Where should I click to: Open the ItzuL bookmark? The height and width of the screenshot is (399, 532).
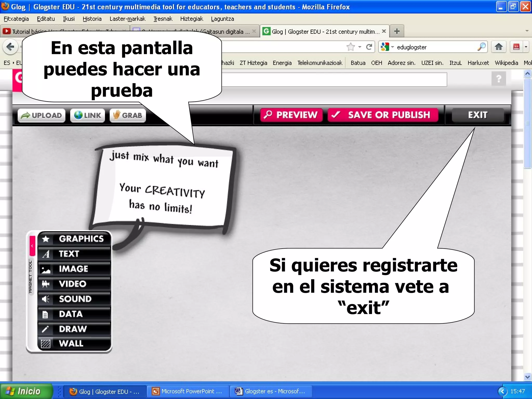coord(456,63)
